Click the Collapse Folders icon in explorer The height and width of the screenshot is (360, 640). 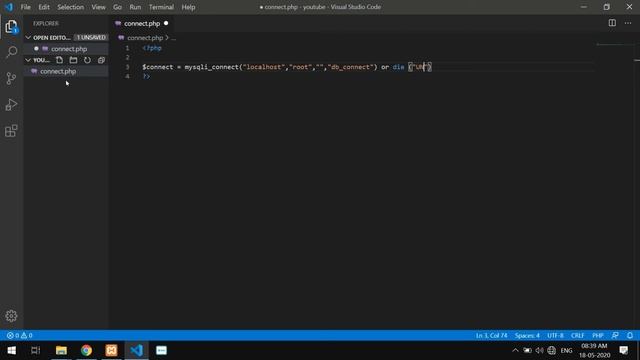101,60
